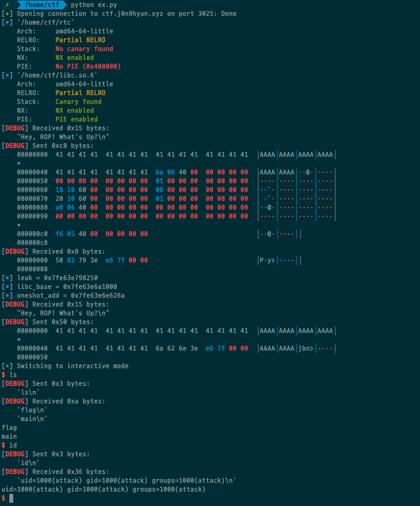Click the unquoted 'uid=1000(attack)' output line
The height and width of the screenshot is (506, 420).
tap(103, 489)
